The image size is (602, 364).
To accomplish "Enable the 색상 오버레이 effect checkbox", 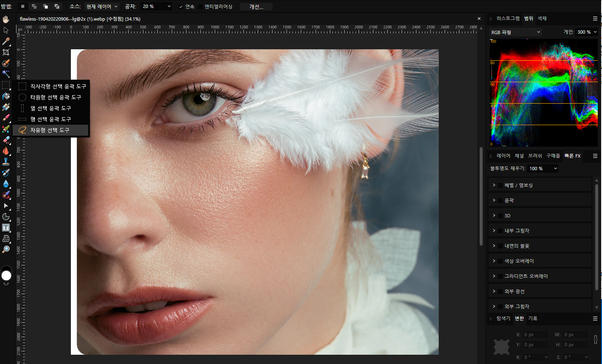I will click(500, 261).
